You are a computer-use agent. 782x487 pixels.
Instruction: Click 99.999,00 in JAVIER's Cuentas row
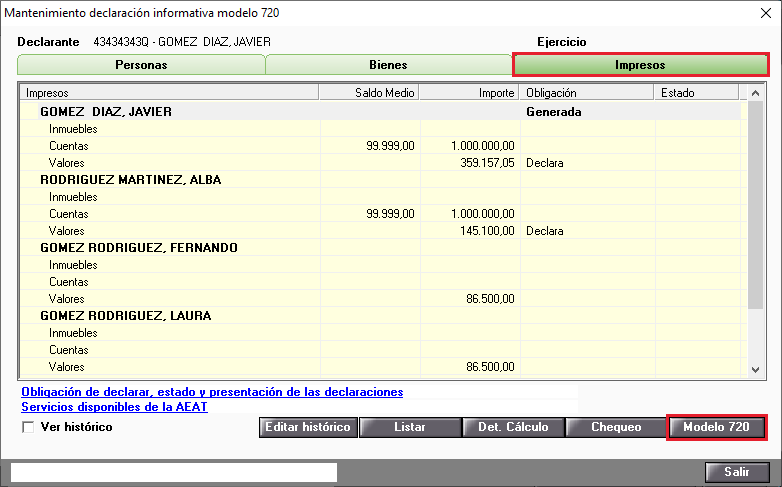coord(391,146)
